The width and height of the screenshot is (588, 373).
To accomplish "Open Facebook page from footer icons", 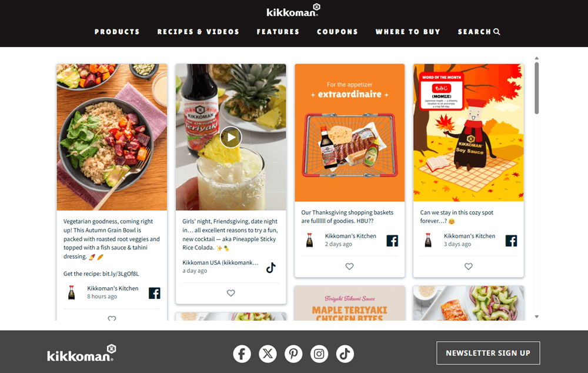I will 242,354.
